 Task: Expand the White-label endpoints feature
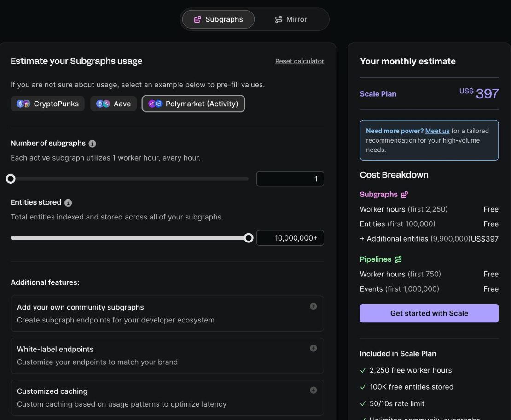click(x=313, y=348)
